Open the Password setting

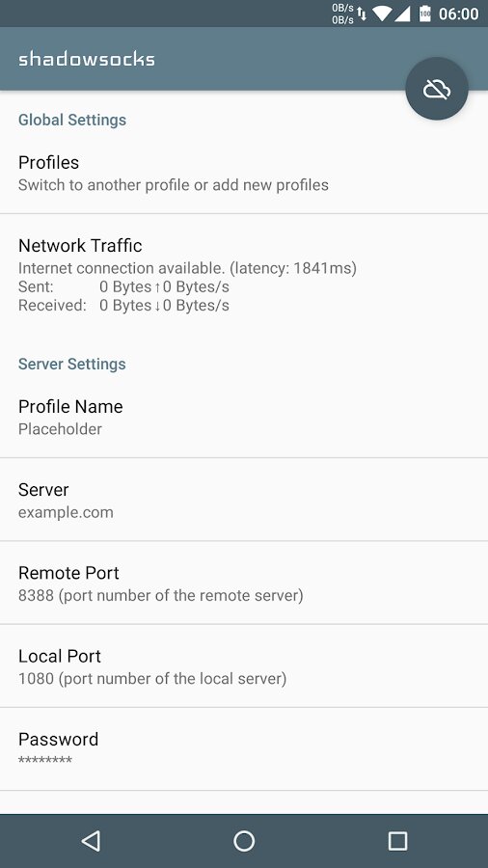pyautogui.click(x=244, y=749)
